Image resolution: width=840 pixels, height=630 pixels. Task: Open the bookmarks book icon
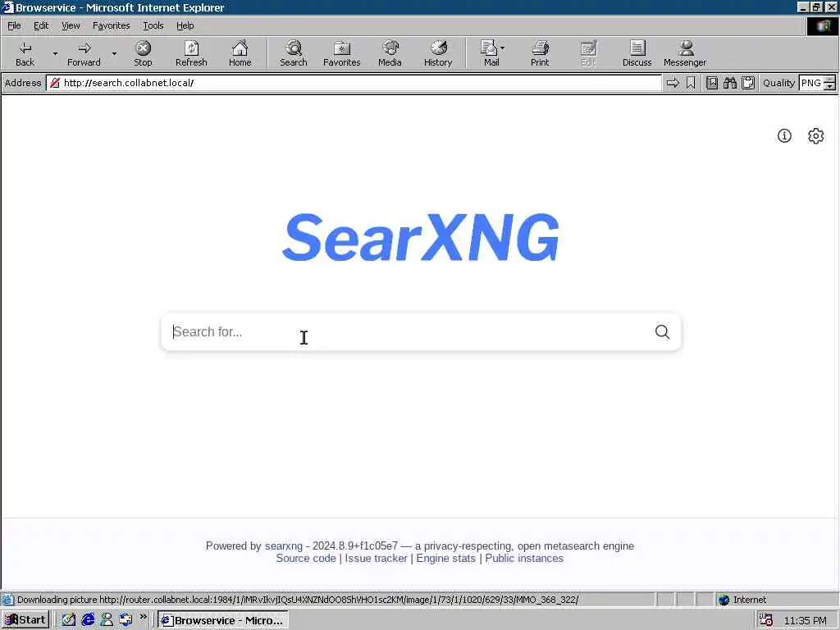(712, 83)
